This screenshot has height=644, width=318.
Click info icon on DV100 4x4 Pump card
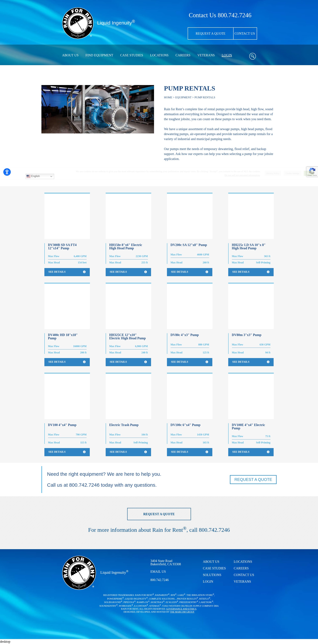point(84,452)
